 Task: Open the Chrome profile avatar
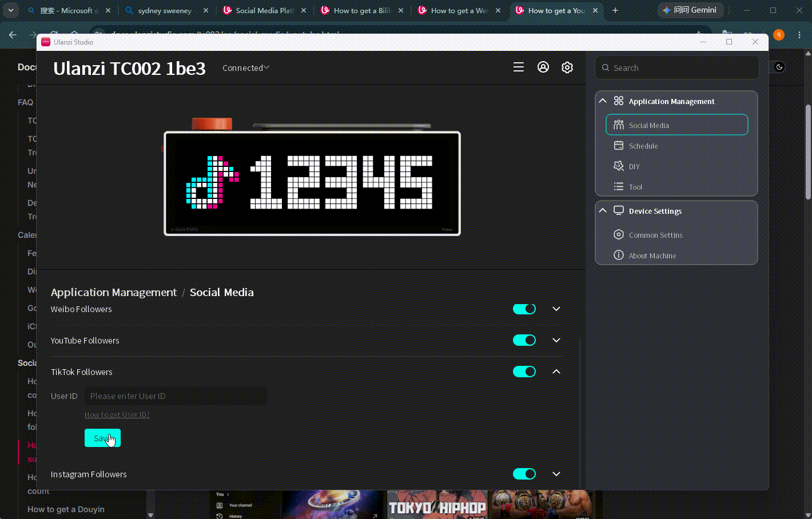tap(779, 35)
